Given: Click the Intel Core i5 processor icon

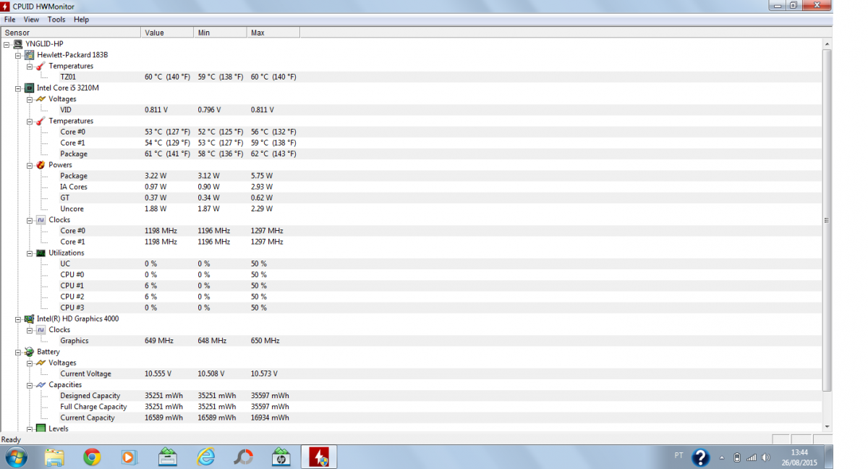Looking at the screenshot, I should point(30,88).
